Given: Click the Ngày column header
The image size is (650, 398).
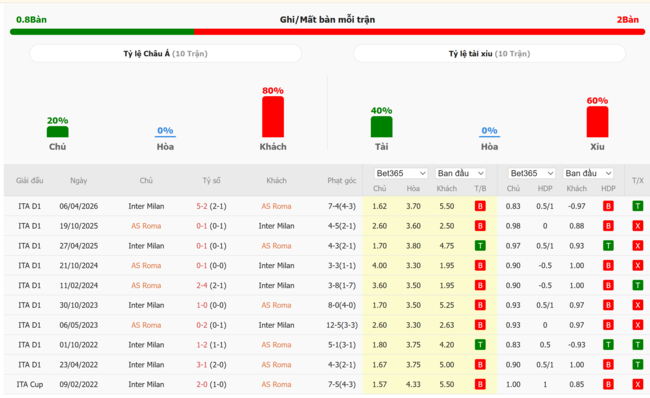Looking at the screenshot, I should (78, 180).
